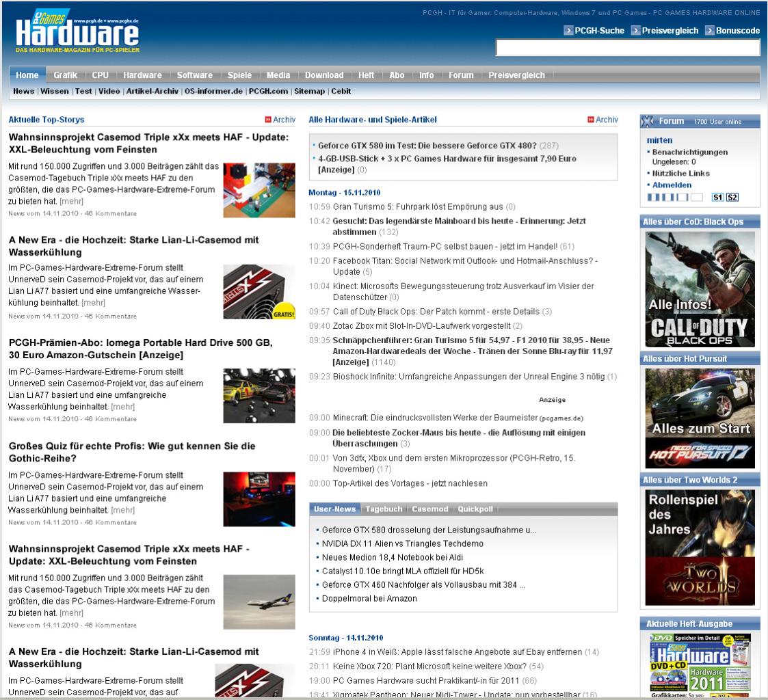Open the OS-informer.de link
Screen dimensions: 768x700
(213, 91)
